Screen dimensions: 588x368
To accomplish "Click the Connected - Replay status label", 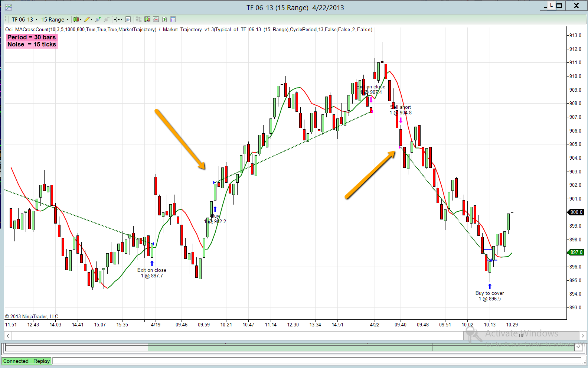I will click(26, 361).
